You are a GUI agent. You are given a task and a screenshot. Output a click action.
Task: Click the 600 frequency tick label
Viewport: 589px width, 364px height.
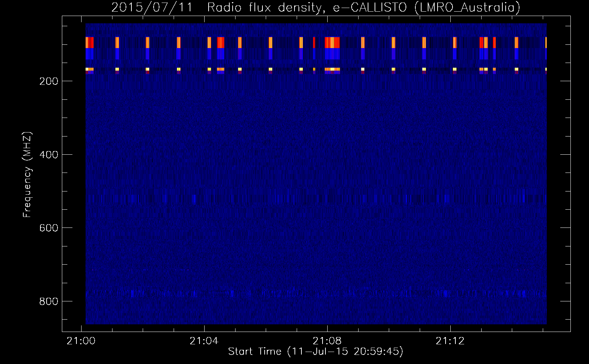(x=49, y=227)
